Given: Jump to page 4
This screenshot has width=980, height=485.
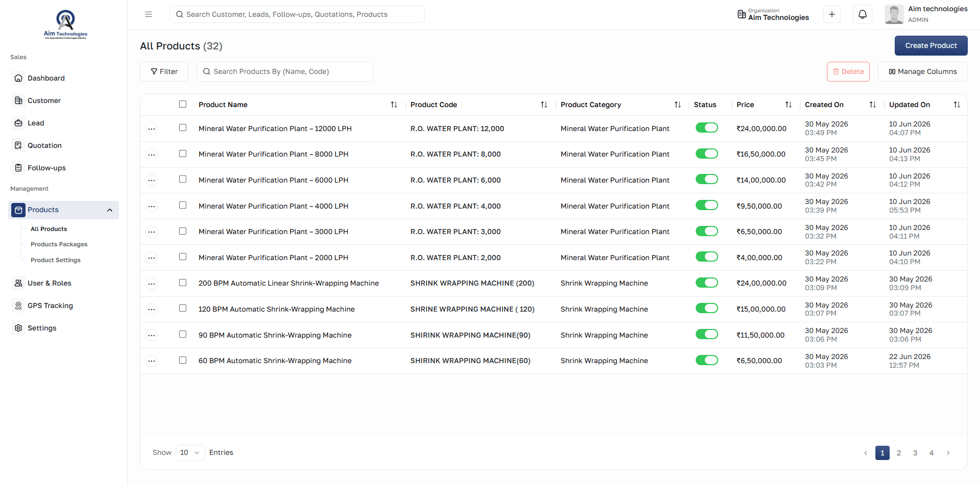Looking at the screenshot, I should coord(932,453).
